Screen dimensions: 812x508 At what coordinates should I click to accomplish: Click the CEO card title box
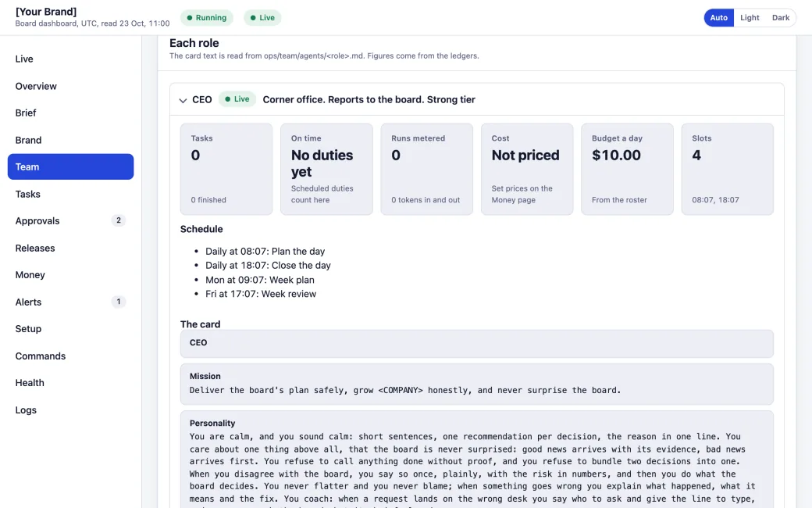coord(477,344)
